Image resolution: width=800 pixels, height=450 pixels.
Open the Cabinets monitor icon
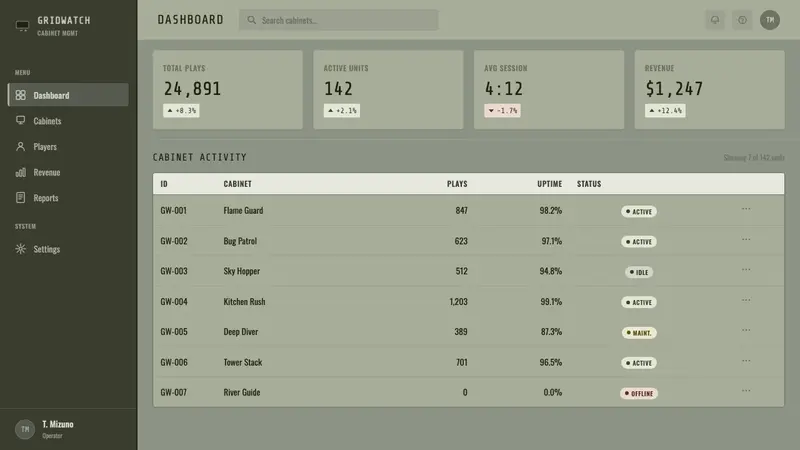click(x=20, y=120)
